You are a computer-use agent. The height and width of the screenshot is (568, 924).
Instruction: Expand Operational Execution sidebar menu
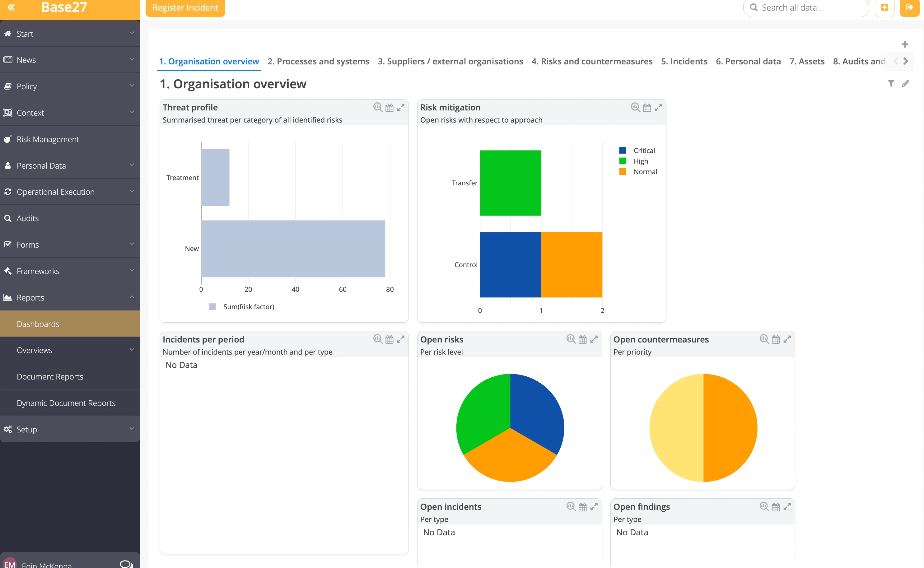point(70,192)
